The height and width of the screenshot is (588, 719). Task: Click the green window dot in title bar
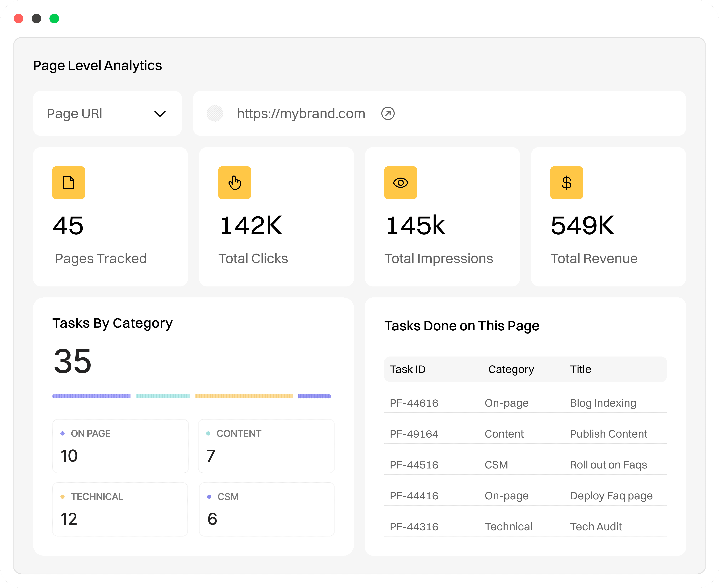(54, 19)
